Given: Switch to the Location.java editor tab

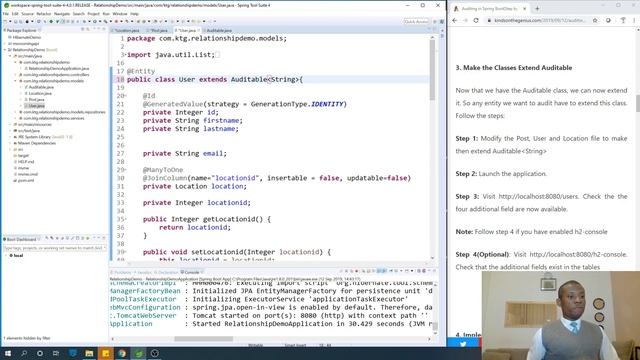Looking at the screenshot, I should pos(127,31).
